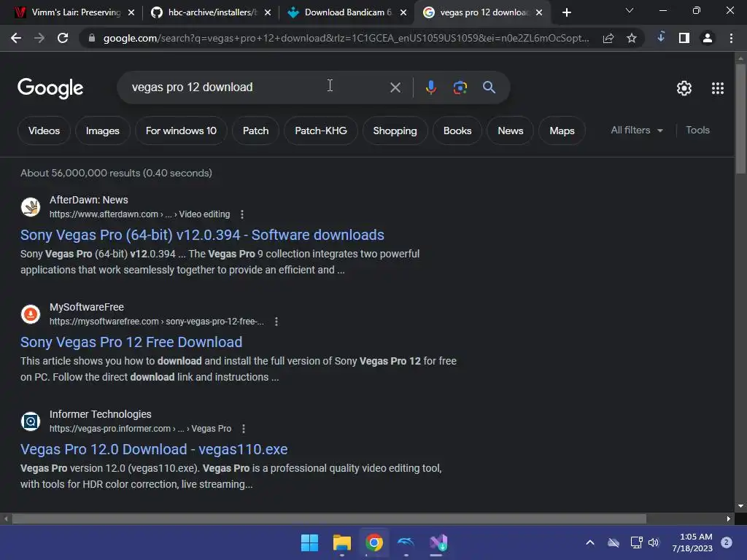The width and height of the screenshot is (747, 560).
Task: Click the Google logo
Action: pyautogui.click(x=50, y=88)
